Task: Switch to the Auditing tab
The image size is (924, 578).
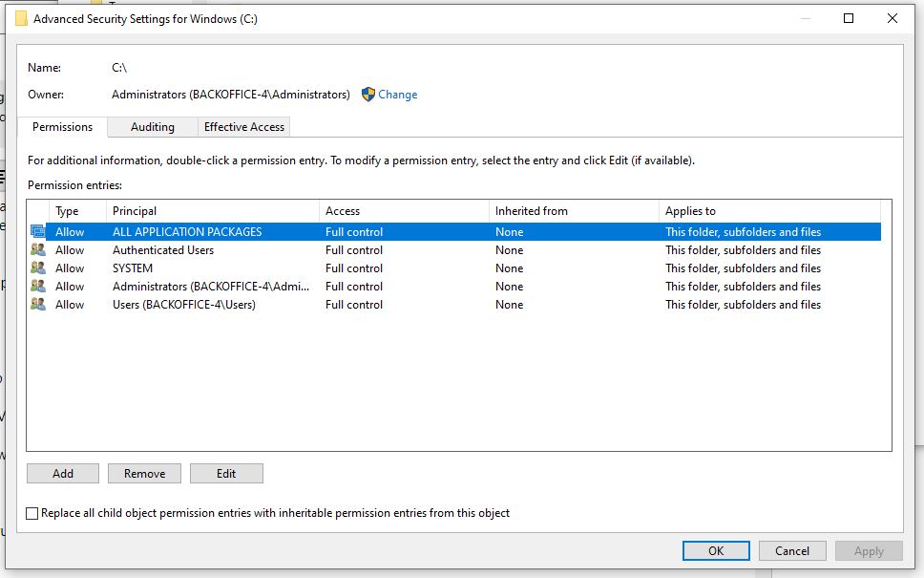Action: tap(153, 127)
